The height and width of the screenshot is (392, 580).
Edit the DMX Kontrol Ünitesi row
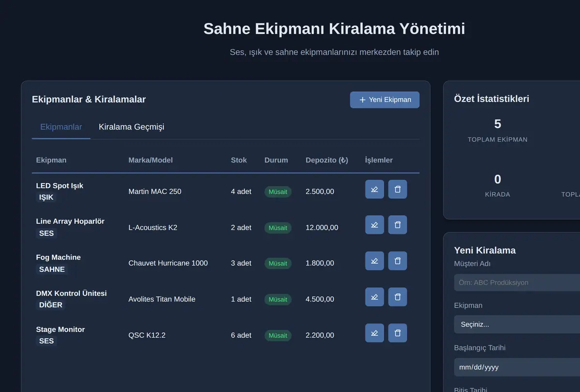375,297
